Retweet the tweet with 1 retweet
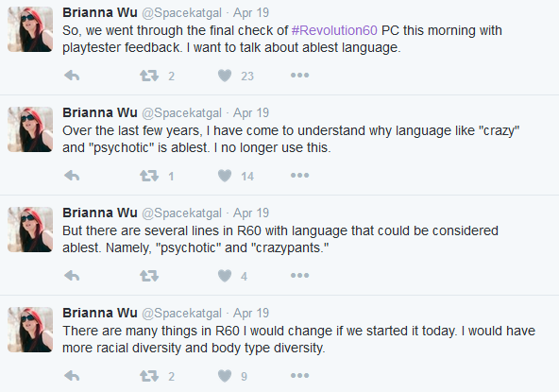Image resolution: width=559 pixels, height=392 pixels. coord(149,176)
